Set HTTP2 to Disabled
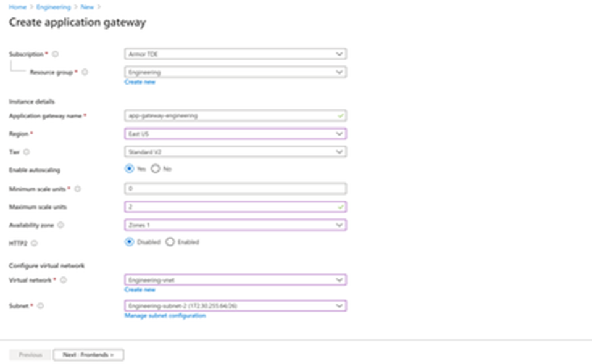 129,242
